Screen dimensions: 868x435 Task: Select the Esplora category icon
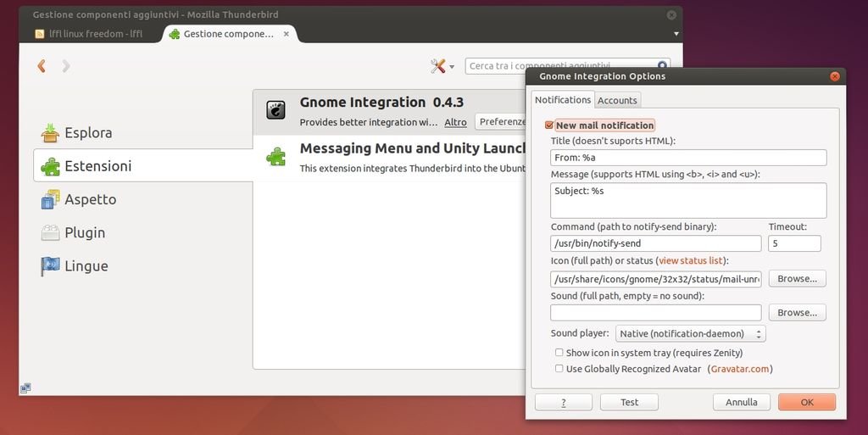(51, 133)
